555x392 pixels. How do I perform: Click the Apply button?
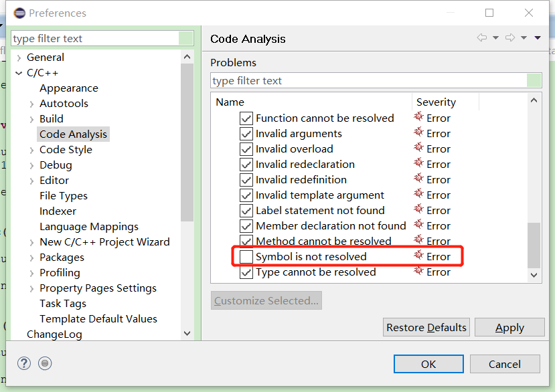tap(509, 327)
